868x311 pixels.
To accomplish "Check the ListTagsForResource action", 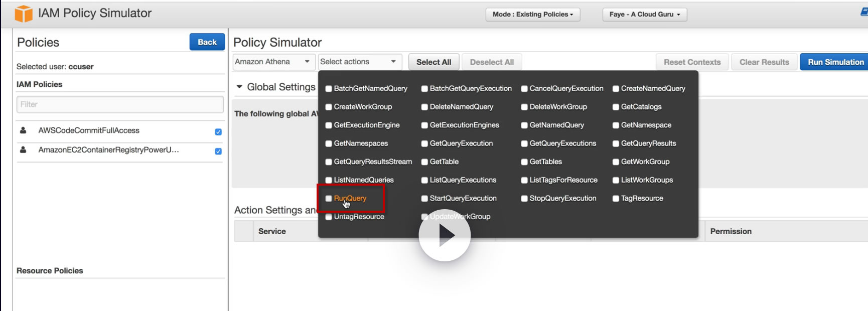I will (x=524, y=180).
